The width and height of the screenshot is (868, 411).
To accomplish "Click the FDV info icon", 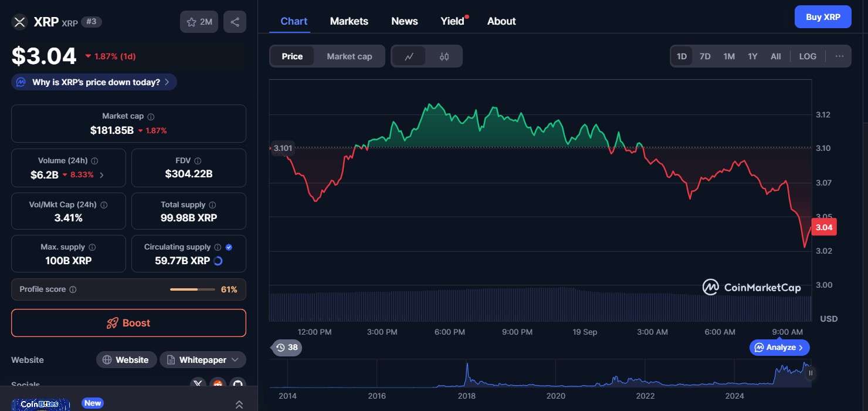I will (x=198, y=161).
